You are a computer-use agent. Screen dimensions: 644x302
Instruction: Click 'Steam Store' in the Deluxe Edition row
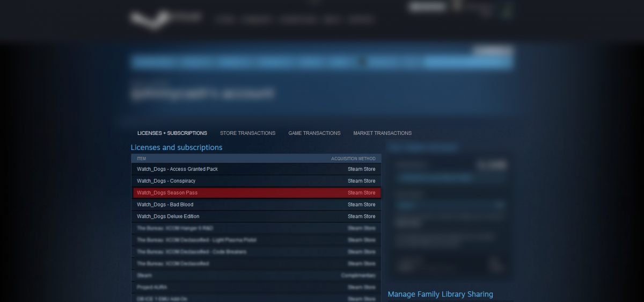(x=361, y=217)
